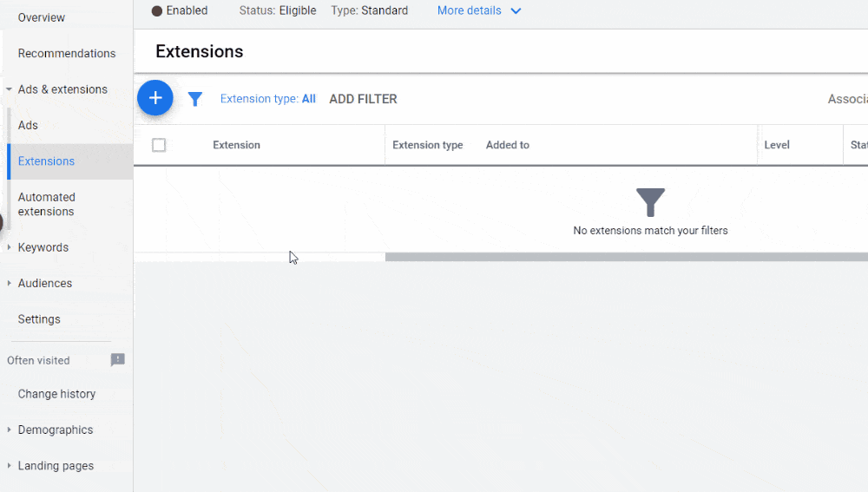The image size is (868, 492).
Task: Open Settings in sidebar
Action: click(x=39, y=319)
